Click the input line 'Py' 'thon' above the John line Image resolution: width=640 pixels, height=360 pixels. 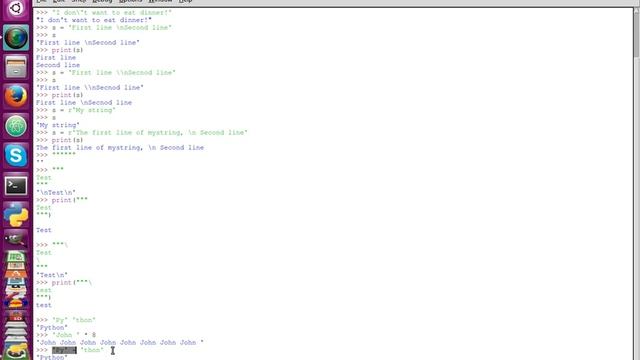[x=66, y=320]
